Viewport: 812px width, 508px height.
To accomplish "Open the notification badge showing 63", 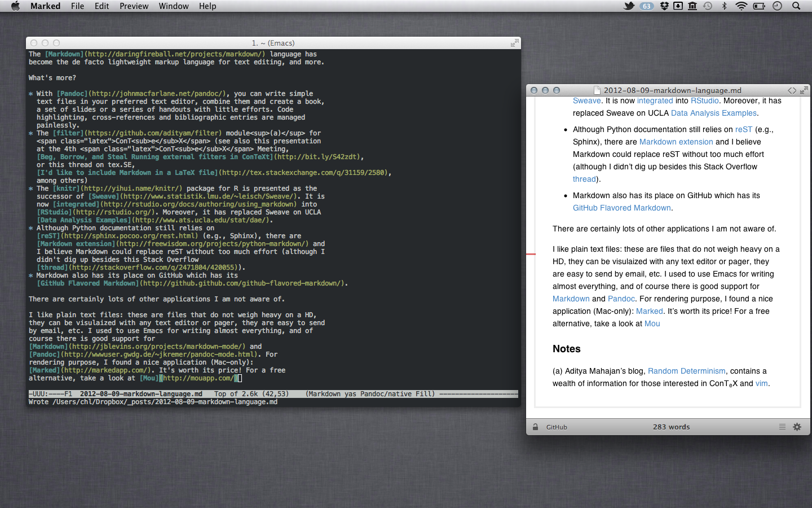I will point(646,6).
